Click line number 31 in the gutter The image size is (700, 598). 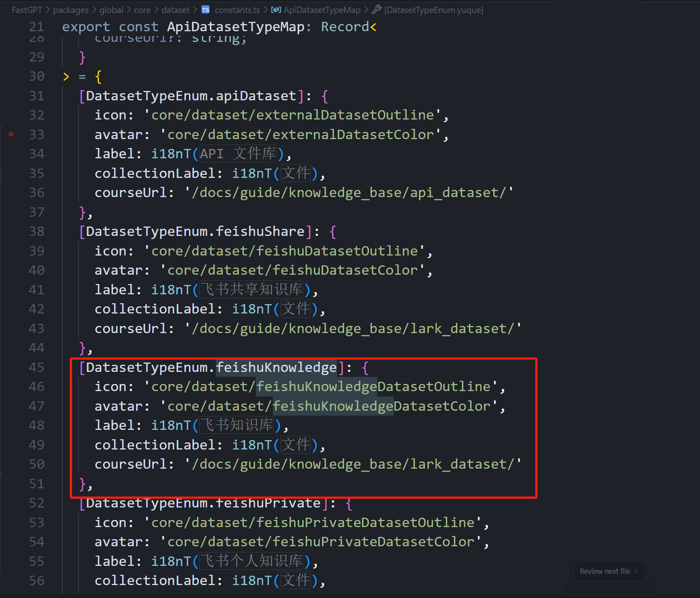(37, 96)
